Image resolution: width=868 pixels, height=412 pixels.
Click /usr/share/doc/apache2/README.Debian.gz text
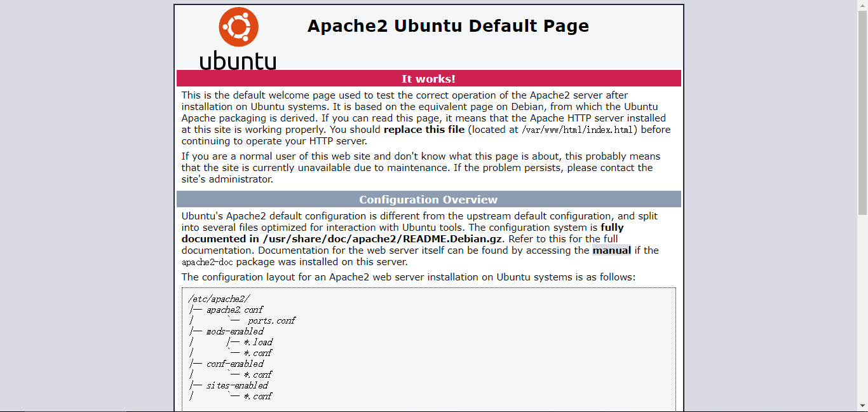coord(383,239)
